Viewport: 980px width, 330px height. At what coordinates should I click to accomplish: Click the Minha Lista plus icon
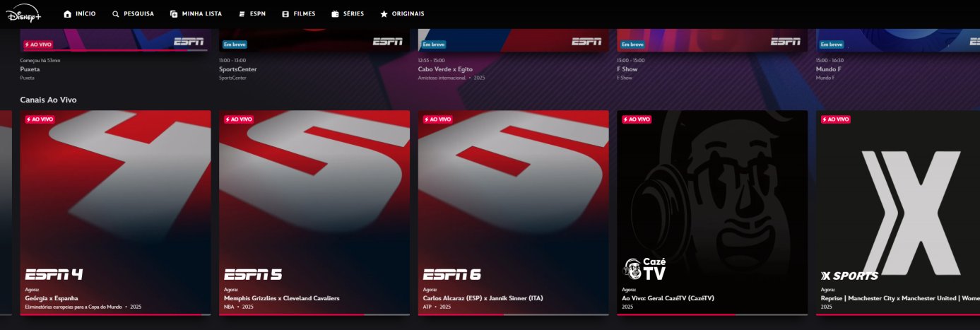pyautogui.click(x=174, y=14)
